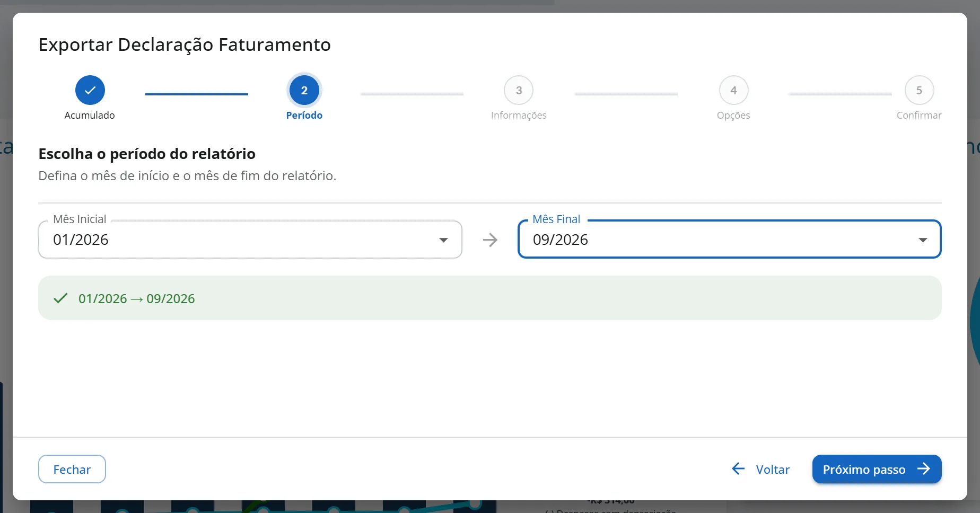Image resolution: width=980 pixels, height=513 pixels.
Task: Click the dialog title Exportar Declaração Faturamento
Action: point(185,45)
